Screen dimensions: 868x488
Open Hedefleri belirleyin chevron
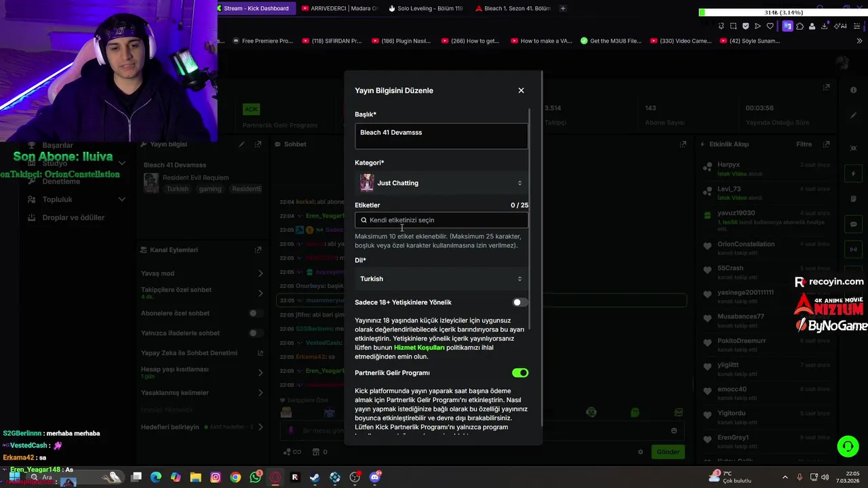pos(260,427)
